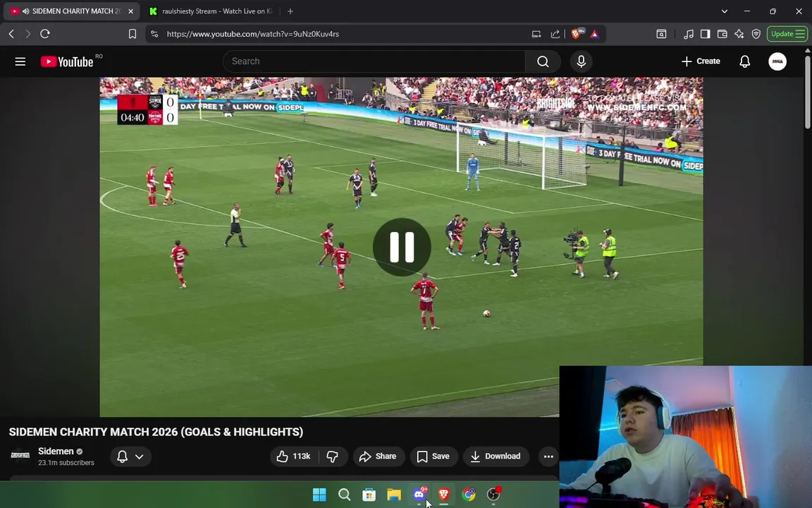Go to the YouTube home logo
The height and width of the screenshot is (508, 812).
pyautogui.click(x=67, y=61)
